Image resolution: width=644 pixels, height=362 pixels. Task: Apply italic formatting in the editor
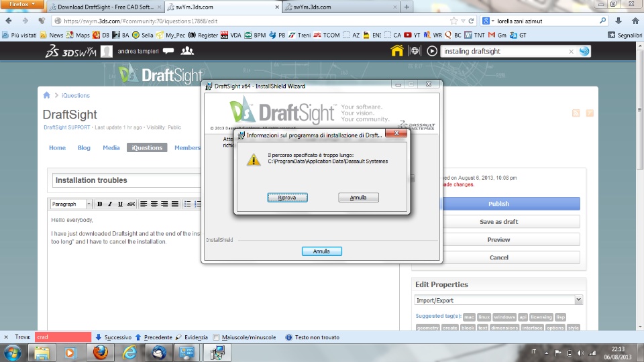(109, 204)
